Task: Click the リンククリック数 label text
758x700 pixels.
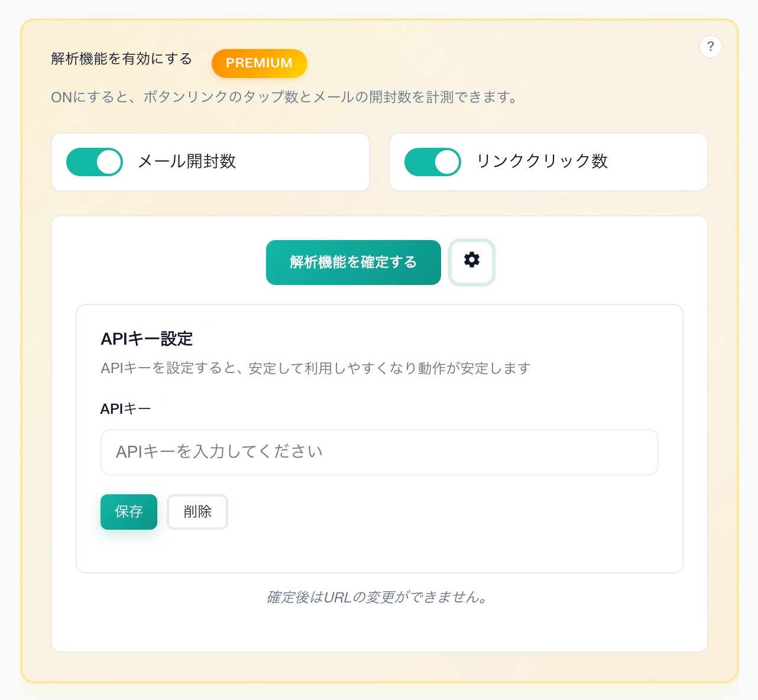Action: (542, 161)
